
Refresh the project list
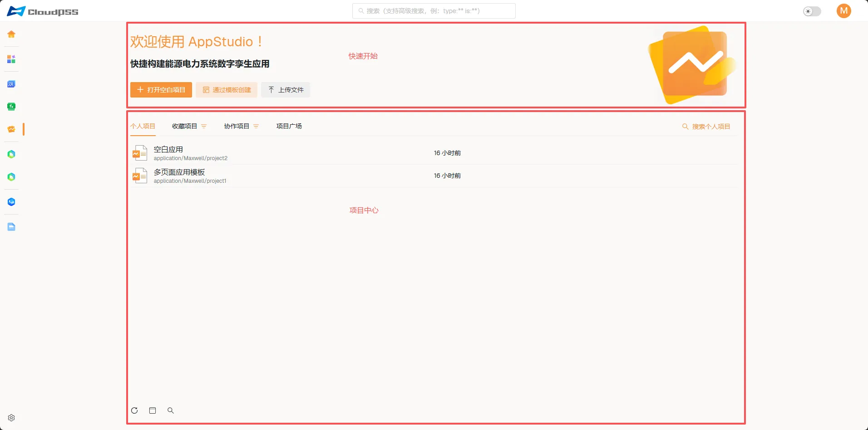coord(134,410)
